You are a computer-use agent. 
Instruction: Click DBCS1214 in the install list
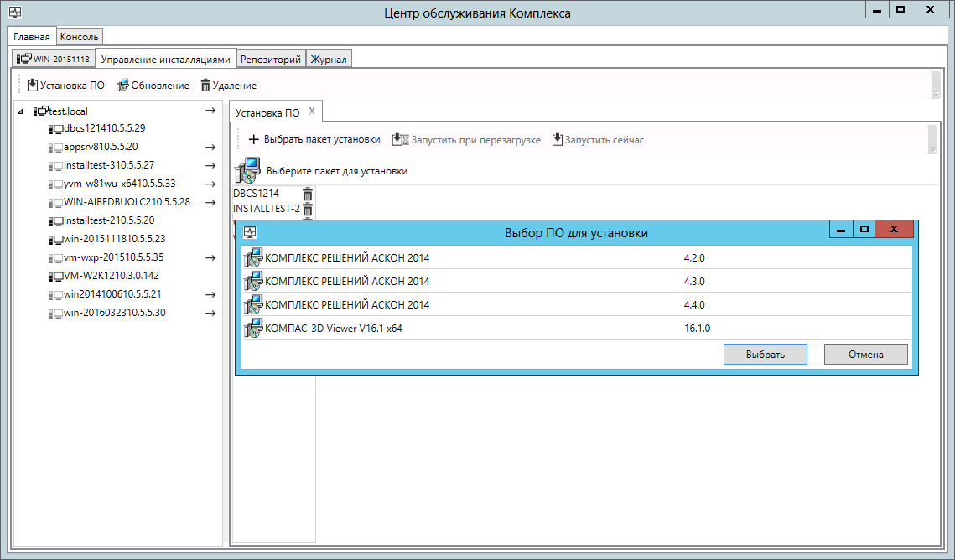coord(256,194)
